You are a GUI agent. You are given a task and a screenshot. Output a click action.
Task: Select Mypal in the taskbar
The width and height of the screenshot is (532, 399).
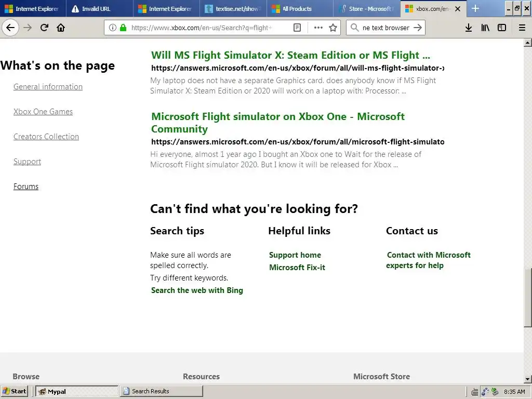(x=77, y=391)
